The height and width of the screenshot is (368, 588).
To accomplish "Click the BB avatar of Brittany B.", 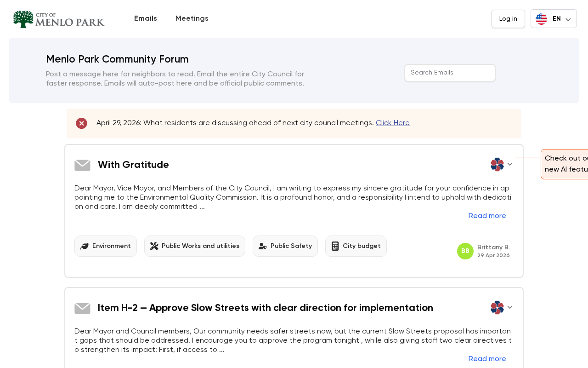I will click(465, 251).
